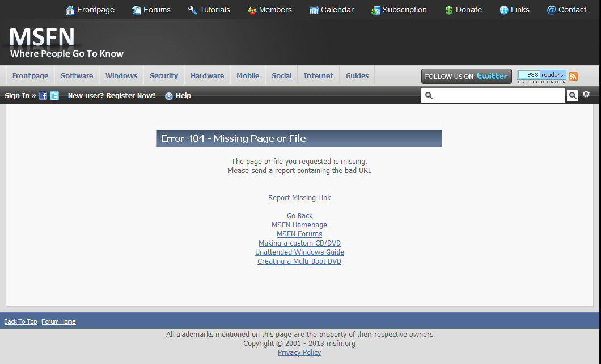The image size is (601, 364).
Task: Select the Mobile category tab
Action: (248, 75)
